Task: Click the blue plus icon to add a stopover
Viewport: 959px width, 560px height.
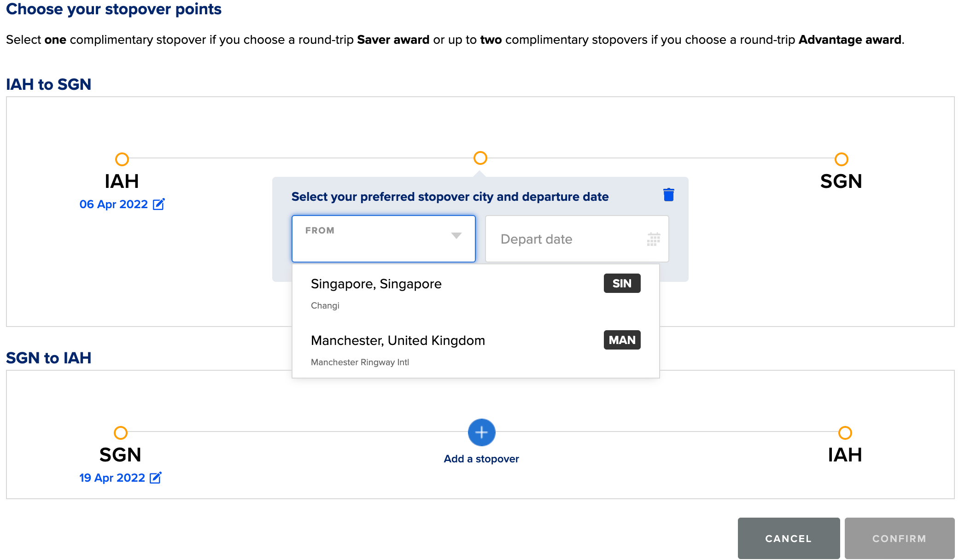Action: tap(481, 432)
